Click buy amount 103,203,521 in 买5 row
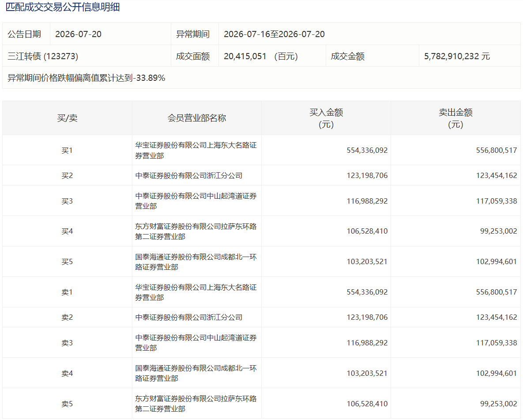The image size is (523, 420). coord(367,261)
